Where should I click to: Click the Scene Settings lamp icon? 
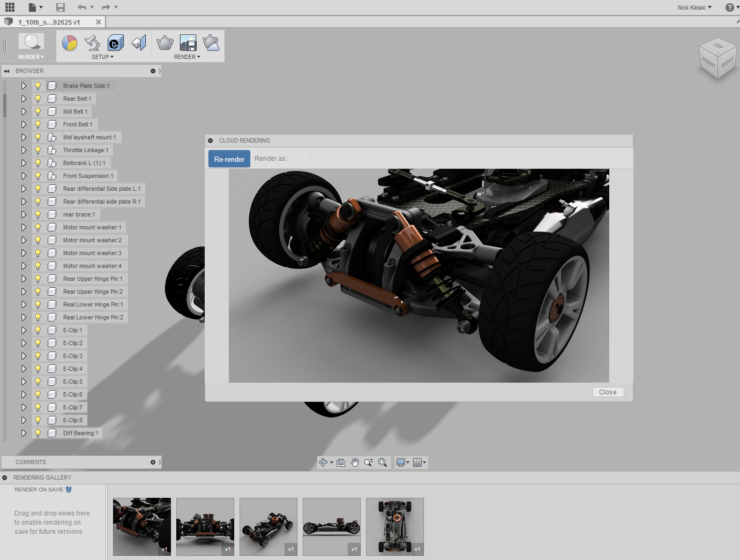pyautogui.click(x=92, y=43)
